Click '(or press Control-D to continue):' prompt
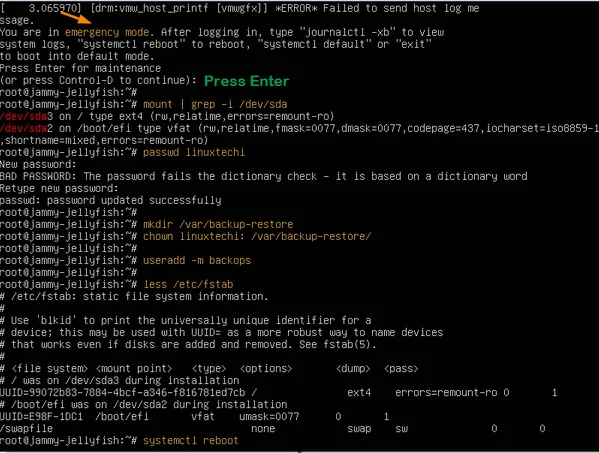The image size is (599, 453). click(98, 81)
